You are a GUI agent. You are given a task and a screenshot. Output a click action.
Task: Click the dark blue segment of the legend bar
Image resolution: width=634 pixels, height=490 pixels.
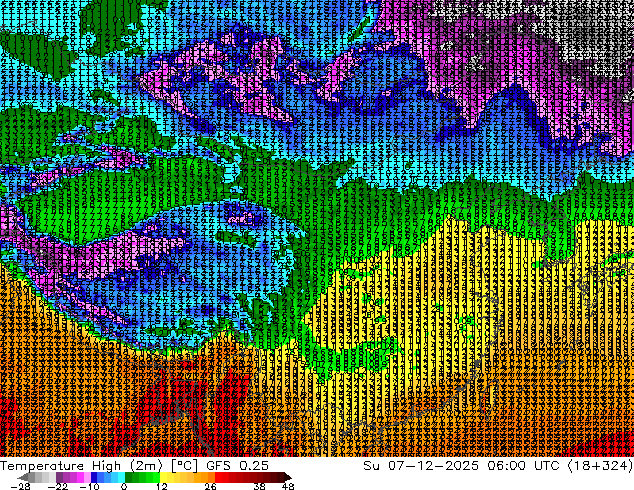click(x=94, y=477)
